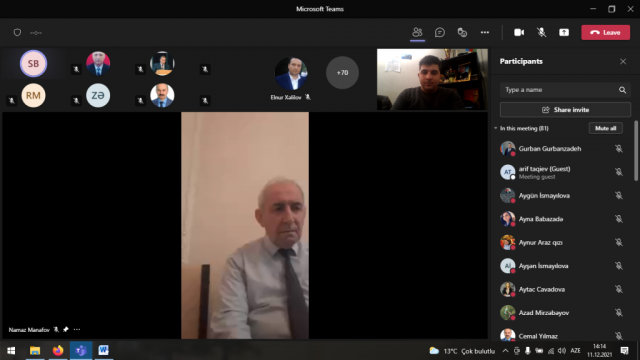Toggle the camera on or off
Screen dimensions: 640x360
(x=519, y=32)
